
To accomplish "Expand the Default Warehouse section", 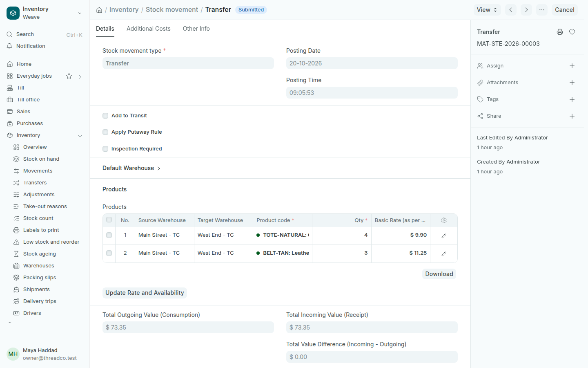I will [131, 168].
